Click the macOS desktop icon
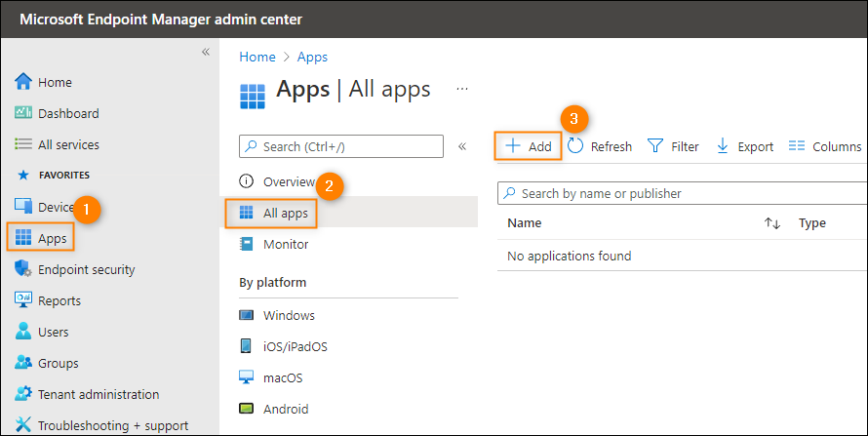Viewport: 868px width, 436px height. point(246,377)
